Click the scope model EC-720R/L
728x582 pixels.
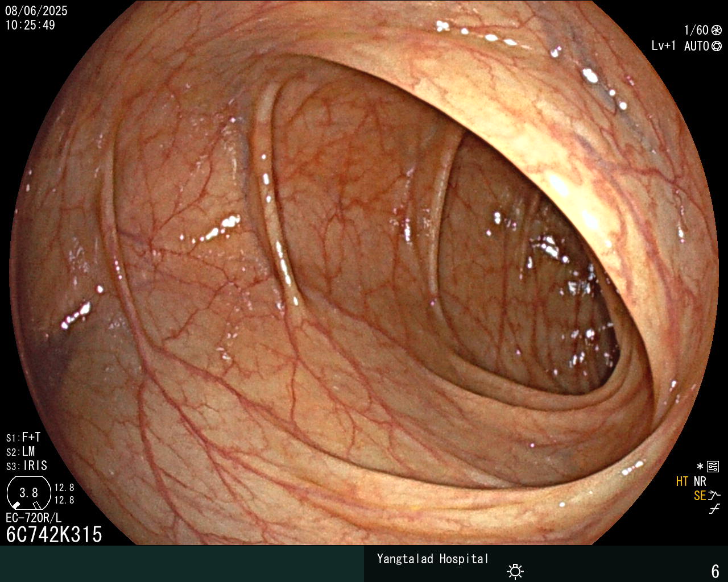pos(34,518)
